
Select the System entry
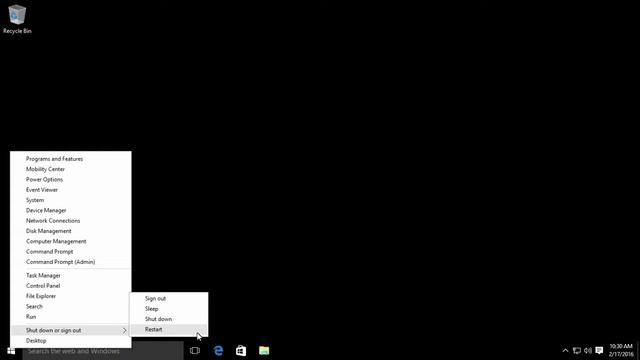(71, 200)
